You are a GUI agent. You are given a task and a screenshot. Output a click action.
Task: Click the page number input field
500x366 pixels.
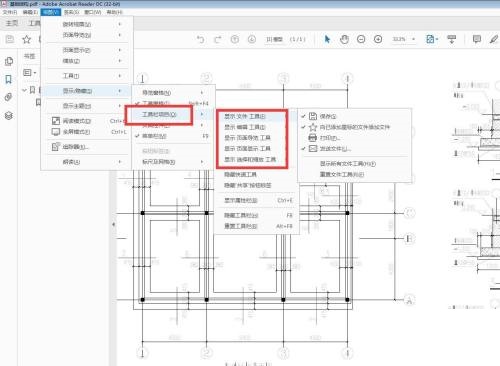point(274,39)
